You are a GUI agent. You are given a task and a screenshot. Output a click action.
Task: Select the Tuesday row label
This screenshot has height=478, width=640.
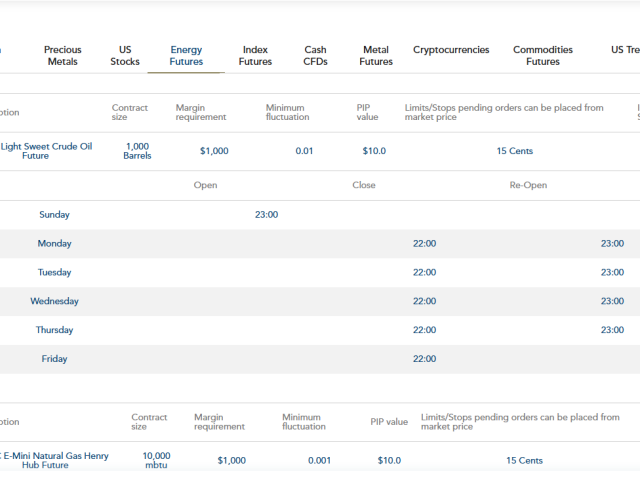click(x=54, y=272)
